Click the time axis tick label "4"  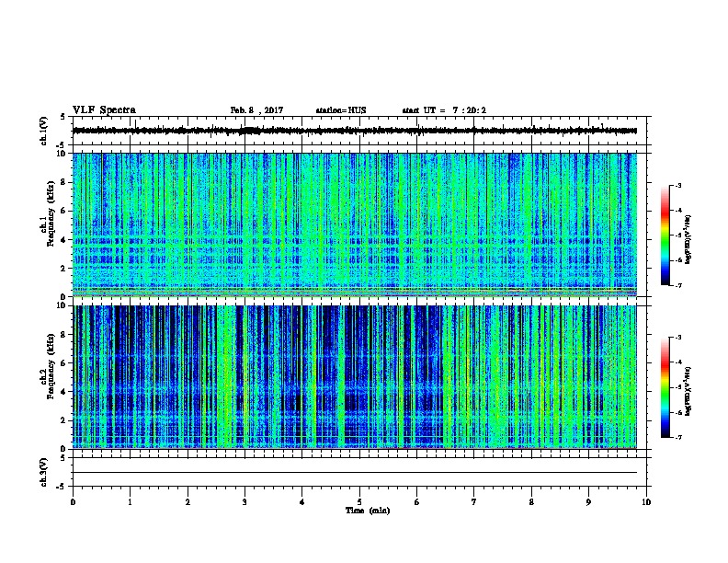(302, 501)
